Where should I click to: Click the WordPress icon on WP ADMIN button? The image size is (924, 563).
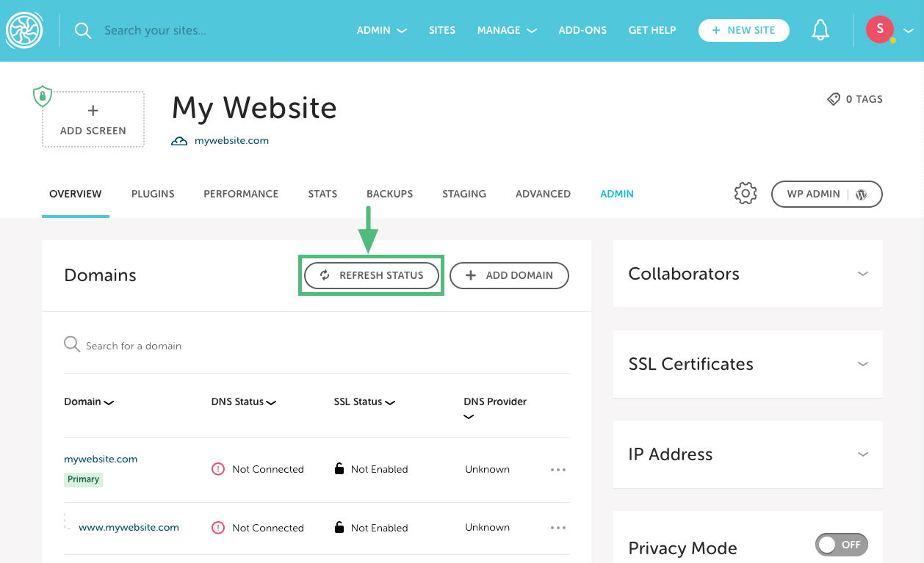coord(861,194)
